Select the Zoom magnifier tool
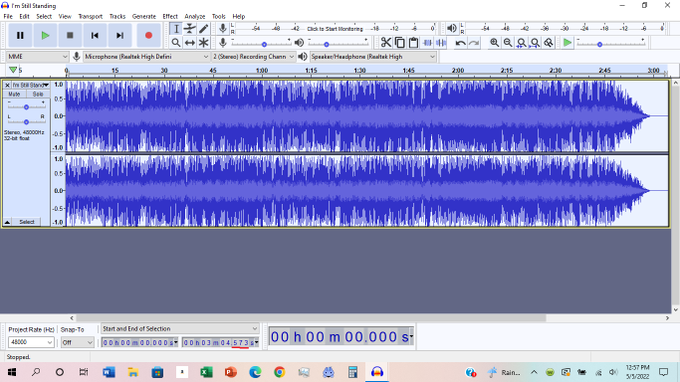 [176, 42]
